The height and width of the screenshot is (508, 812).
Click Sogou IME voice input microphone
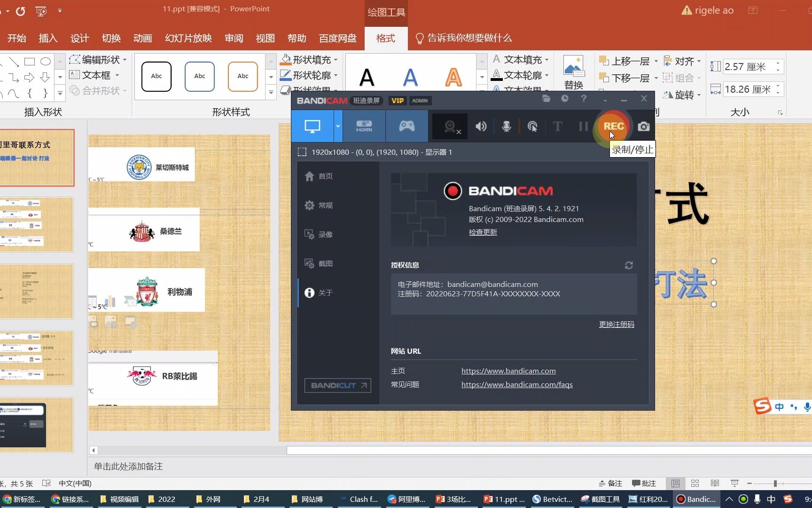pyautogui.click(x=807, y=407)
